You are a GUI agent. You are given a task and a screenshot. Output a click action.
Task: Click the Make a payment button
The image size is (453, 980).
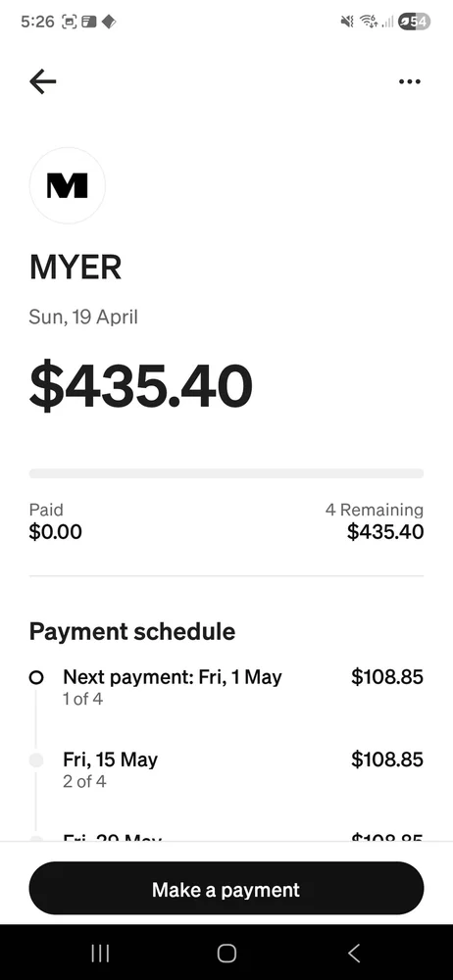click(226, 889)
